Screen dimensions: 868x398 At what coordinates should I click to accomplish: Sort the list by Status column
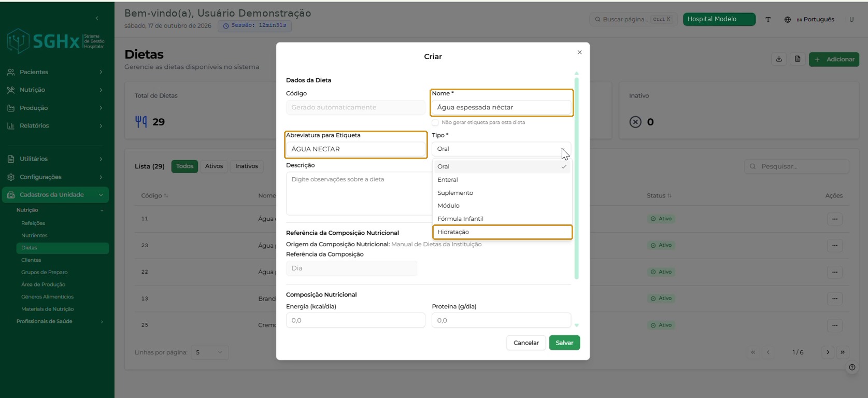[x=659, y=196]
